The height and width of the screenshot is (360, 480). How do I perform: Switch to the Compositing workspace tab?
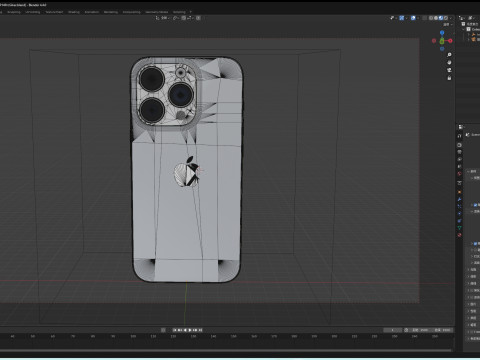pyautogui.click(x=131, y=12)
